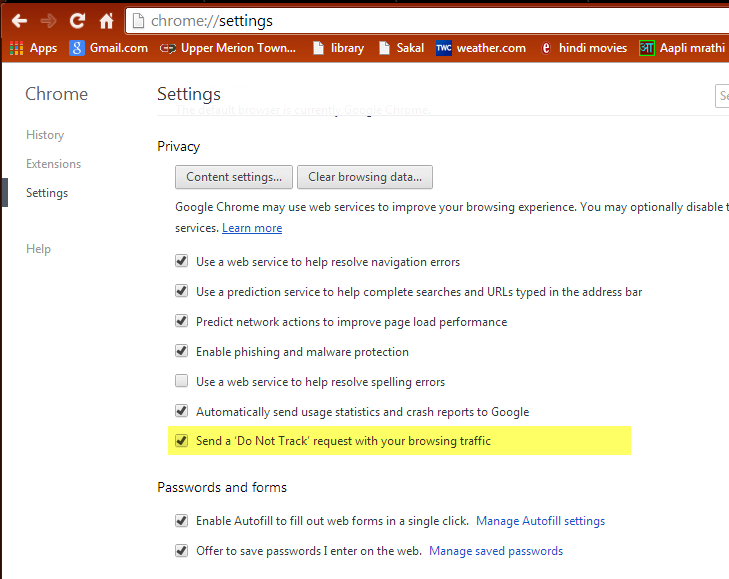Open Manage saved passwords link

[496, 551]
